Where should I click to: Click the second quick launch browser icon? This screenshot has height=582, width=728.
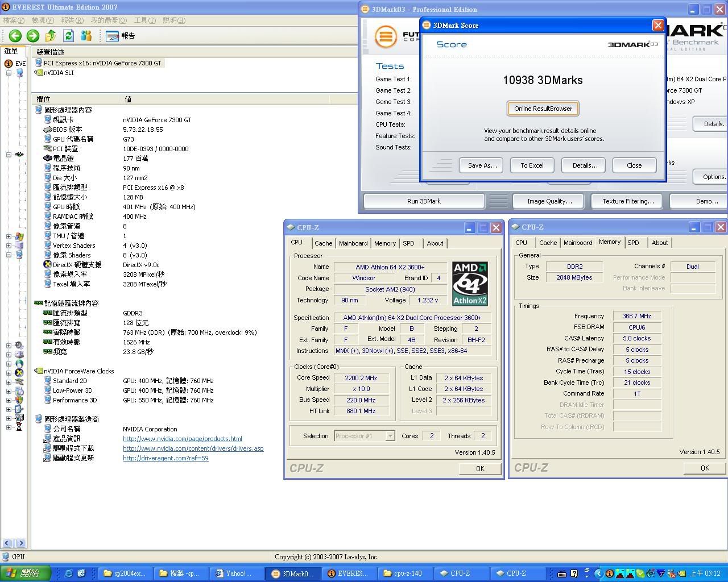pos(81,573)
